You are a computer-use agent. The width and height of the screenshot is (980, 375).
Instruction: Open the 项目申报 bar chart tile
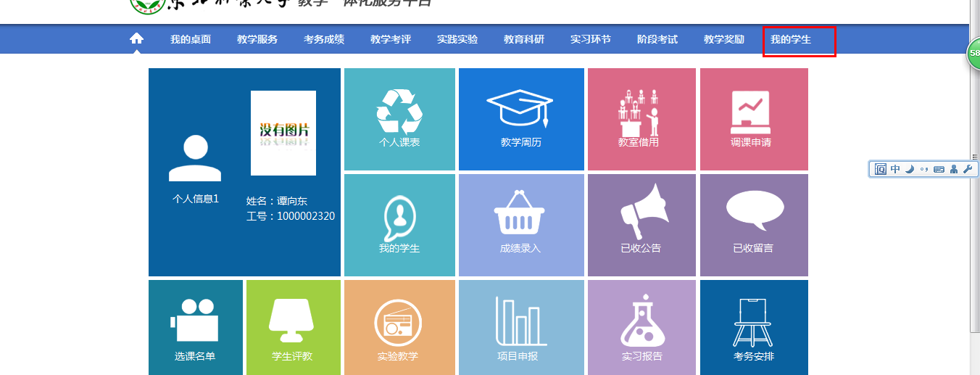tap(520, 327)
